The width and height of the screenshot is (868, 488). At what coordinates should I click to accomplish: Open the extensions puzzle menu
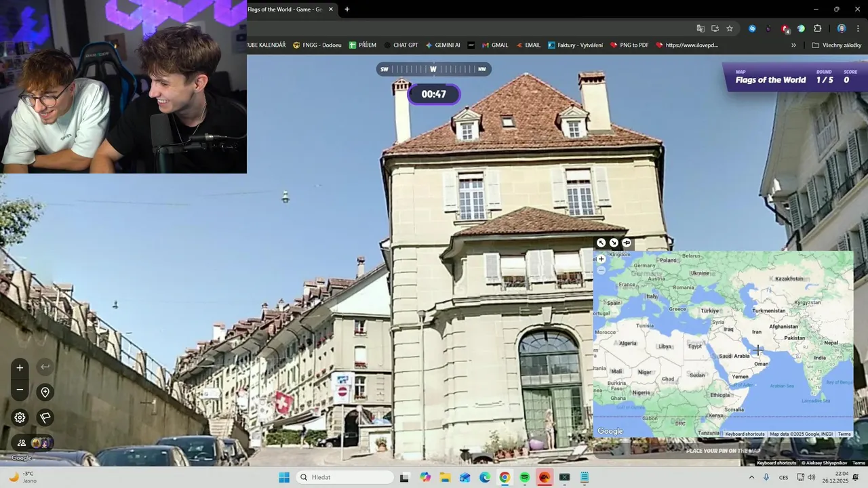point(817,28)
